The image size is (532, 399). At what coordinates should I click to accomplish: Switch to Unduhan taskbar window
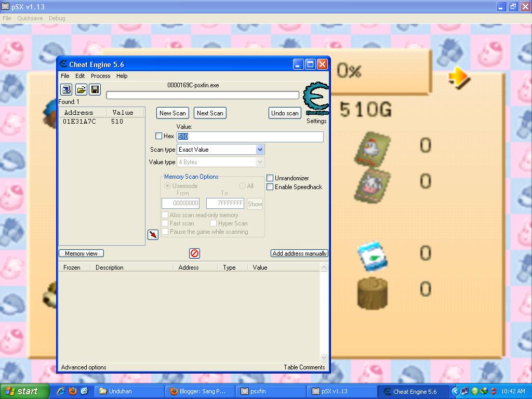click(129, 391)
